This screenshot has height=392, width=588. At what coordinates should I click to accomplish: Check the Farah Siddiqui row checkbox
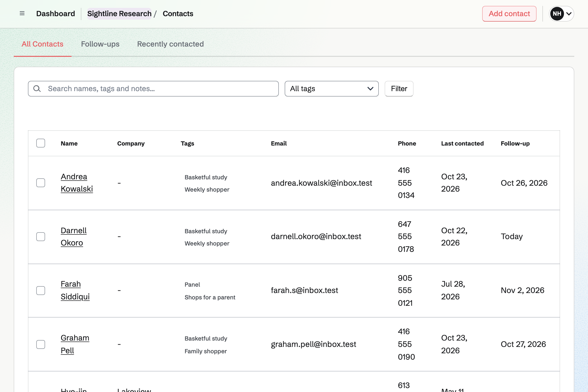pyautogui.click(x=40, y=290)
